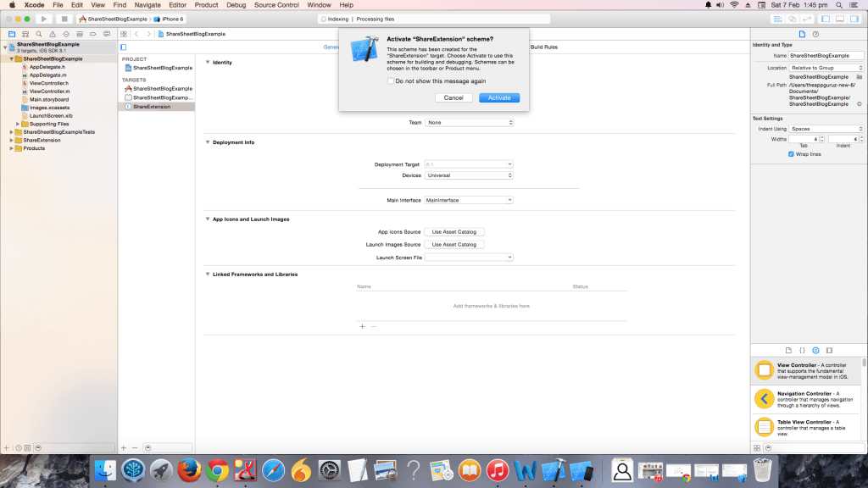The width and height of the screenshot is (868, 488).
Task: Collapse the Identity section
Action: [x=208, y=63]
